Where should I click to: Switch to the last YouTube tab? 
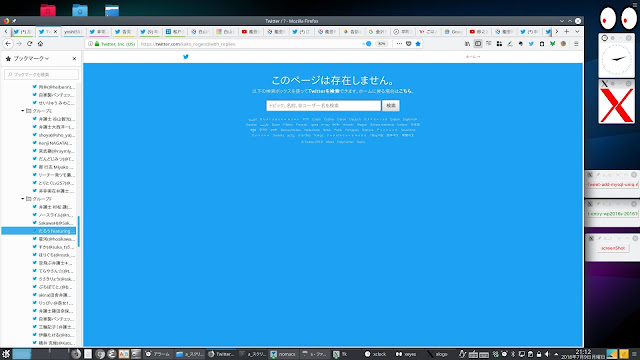(478, 31)
